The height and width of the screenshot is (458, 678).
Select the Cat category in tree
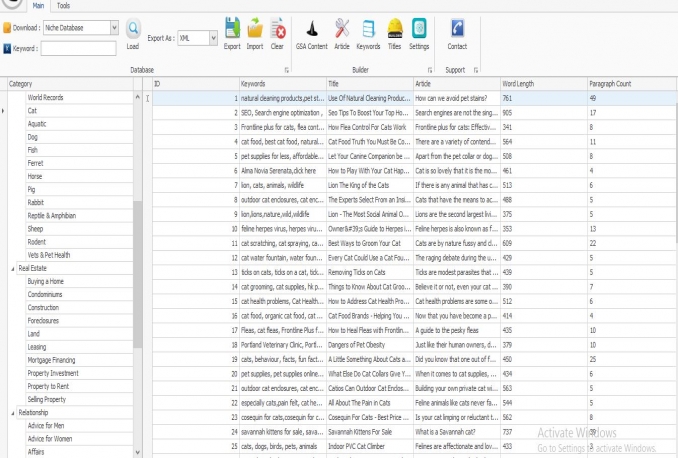[33, 111]
